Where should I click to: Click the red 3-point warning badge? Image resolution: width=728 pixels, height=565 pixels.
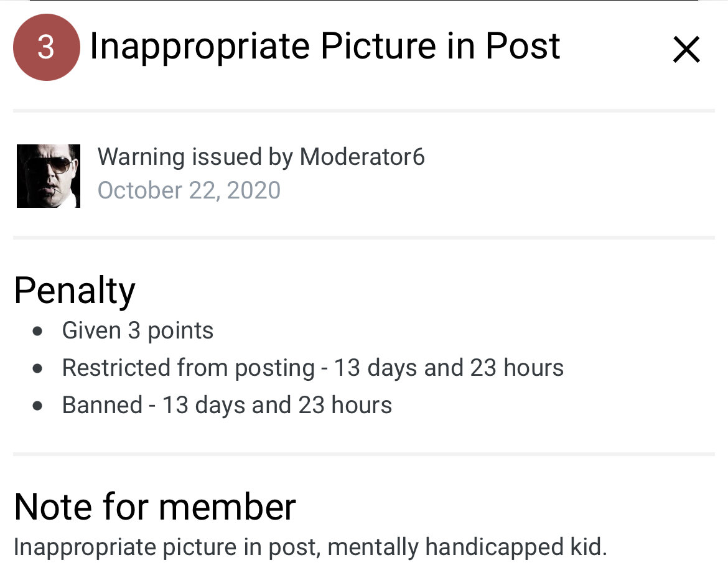(x=46, y=47)
